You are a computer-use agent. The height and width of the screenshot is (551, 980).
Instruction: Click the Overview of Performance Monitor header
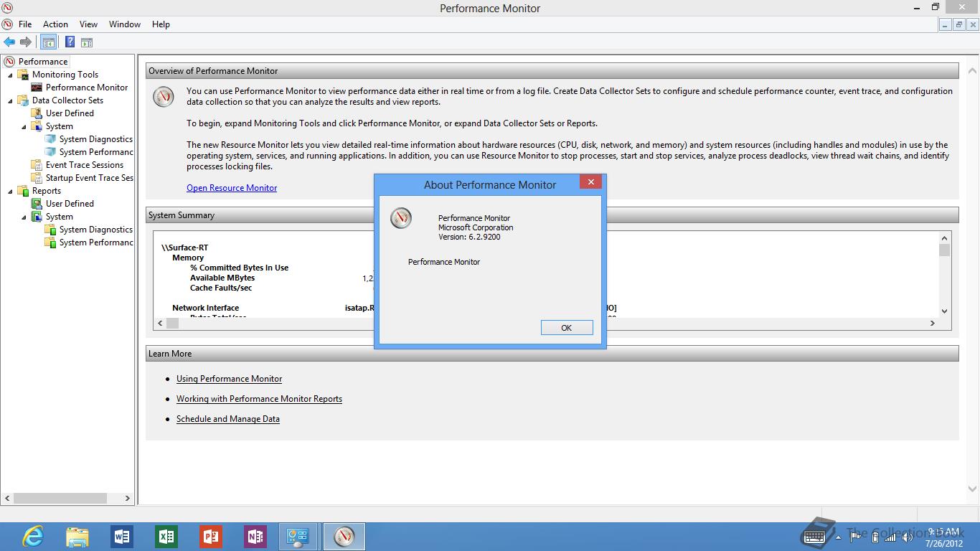point(552,71)
